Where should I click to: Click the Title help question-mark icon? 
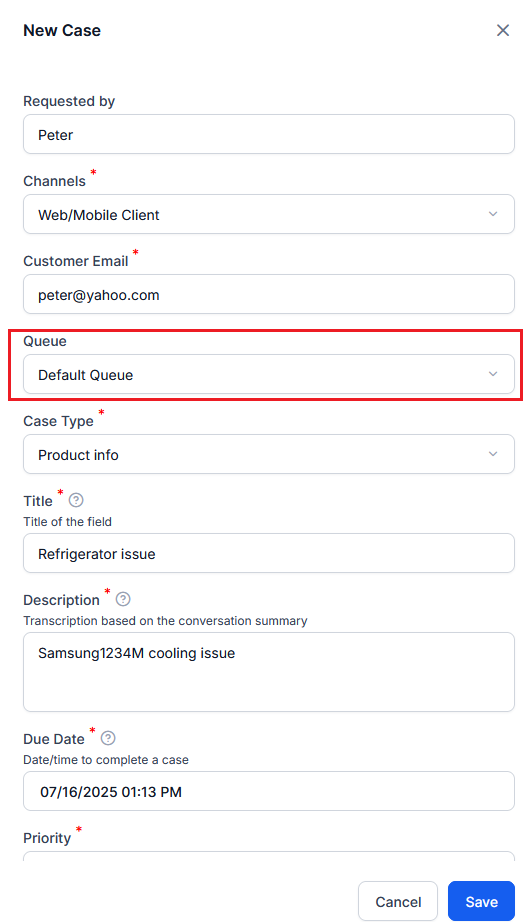76,500
